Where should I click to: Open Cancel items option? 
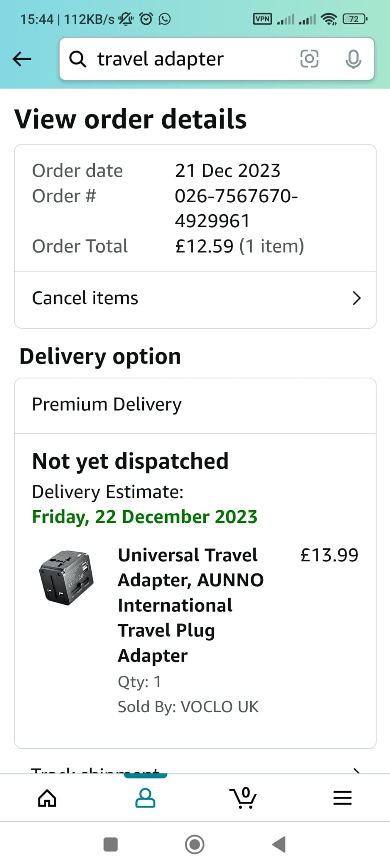(195, 298)
